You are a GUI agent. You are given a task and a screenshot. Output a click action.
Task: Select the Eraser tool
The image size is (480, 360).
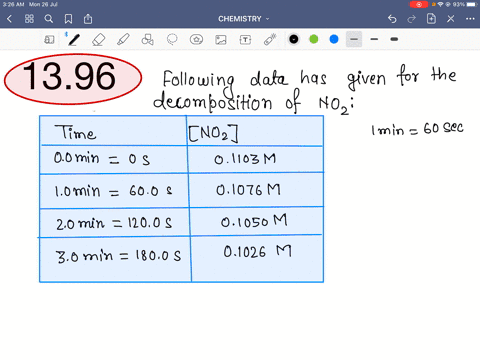98,40
